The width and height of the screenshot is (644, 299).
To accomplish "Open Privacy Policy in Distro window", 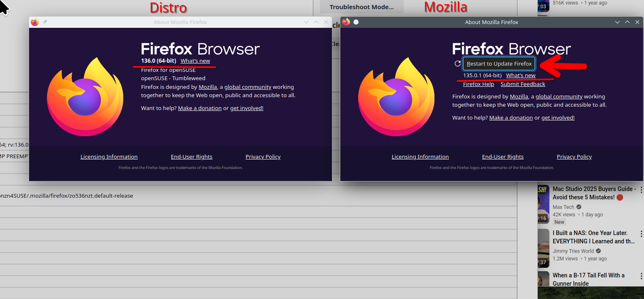I will 263,157.
